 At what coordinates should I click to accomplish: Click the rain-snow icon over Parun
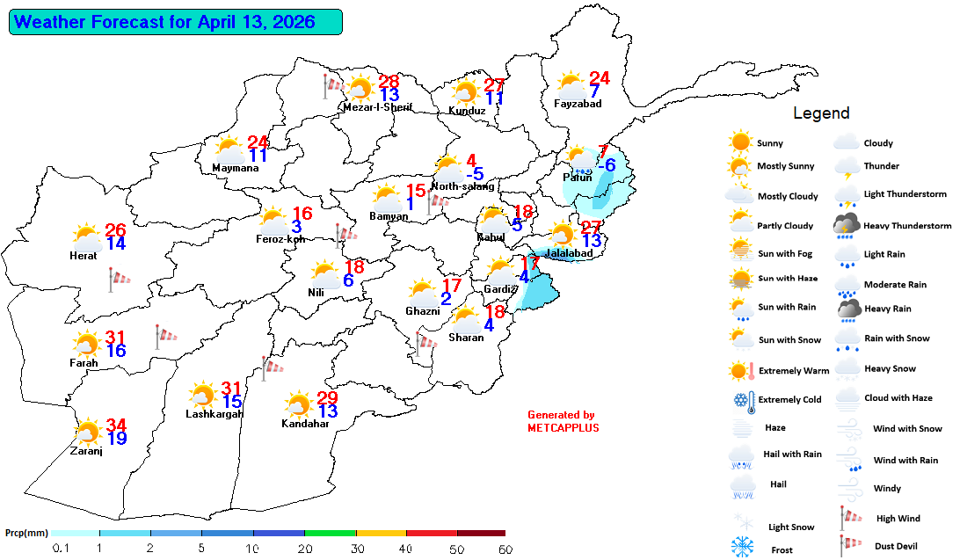(x=581, y=161)
